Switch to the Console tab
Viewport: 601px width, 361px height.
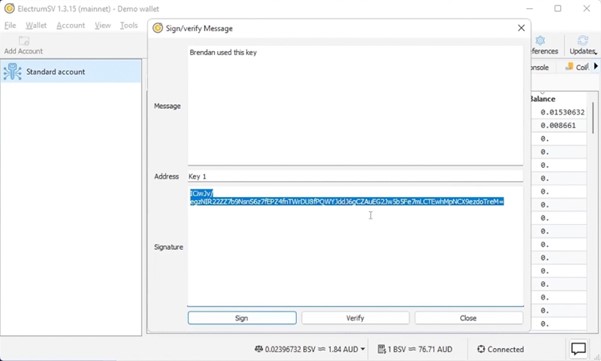(540, 67)
